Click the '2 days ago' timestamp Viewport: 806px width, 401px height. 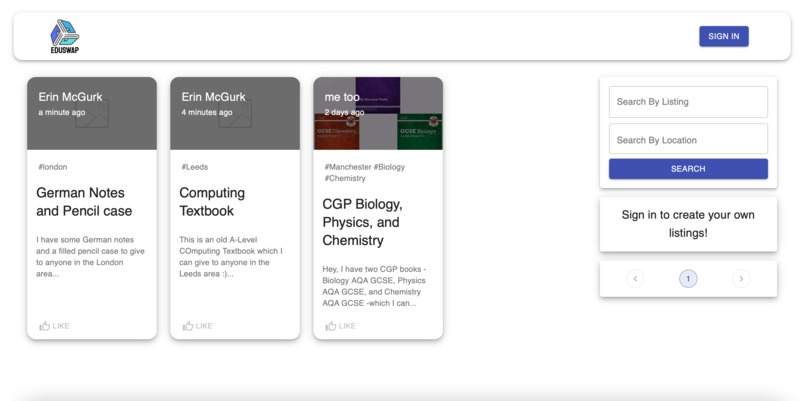coord(344,113)
